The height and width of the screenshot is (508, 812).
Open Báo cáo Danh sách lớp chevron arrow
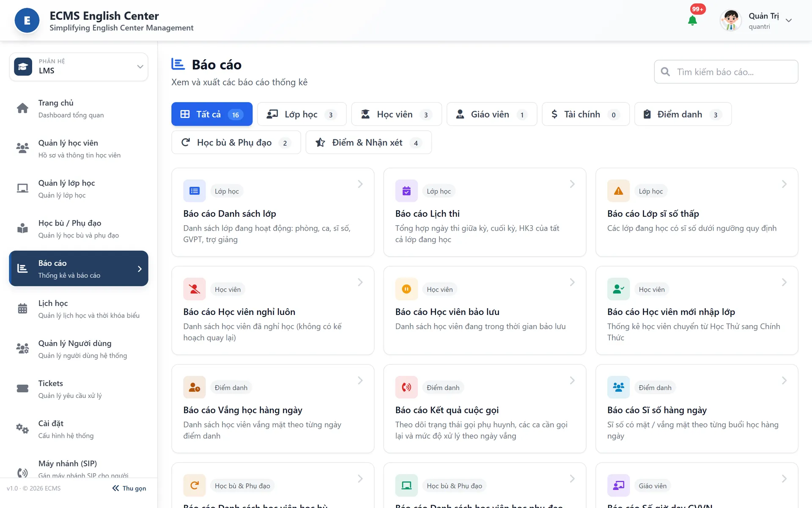tap(360, 184)
